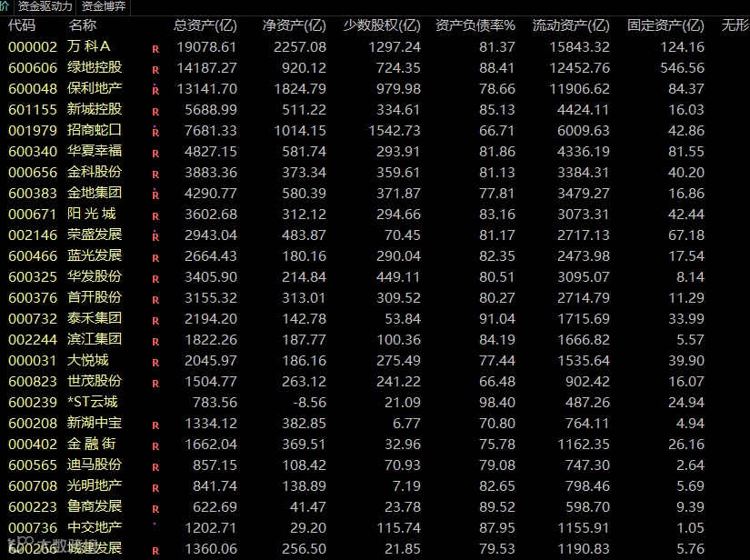Screen dimensions: 750x560
Task: Click the R marker beside 金科股份
Action: point(155,175)
